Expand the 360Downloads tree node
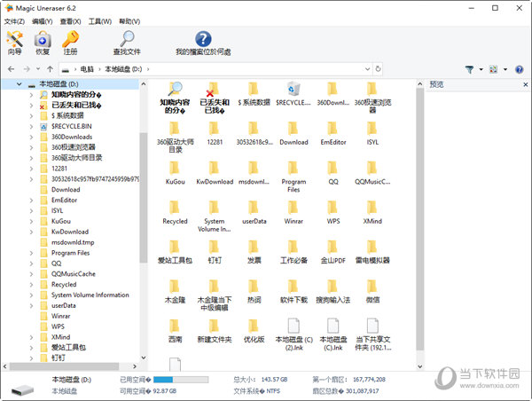The image size is (532, 401). pos(31,138)
